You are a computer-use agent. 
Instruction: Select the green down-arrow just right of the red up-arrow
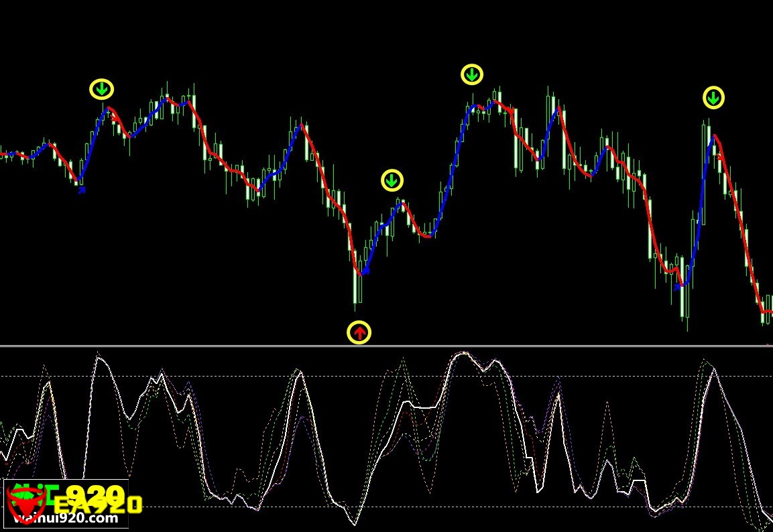click(392, 180)
